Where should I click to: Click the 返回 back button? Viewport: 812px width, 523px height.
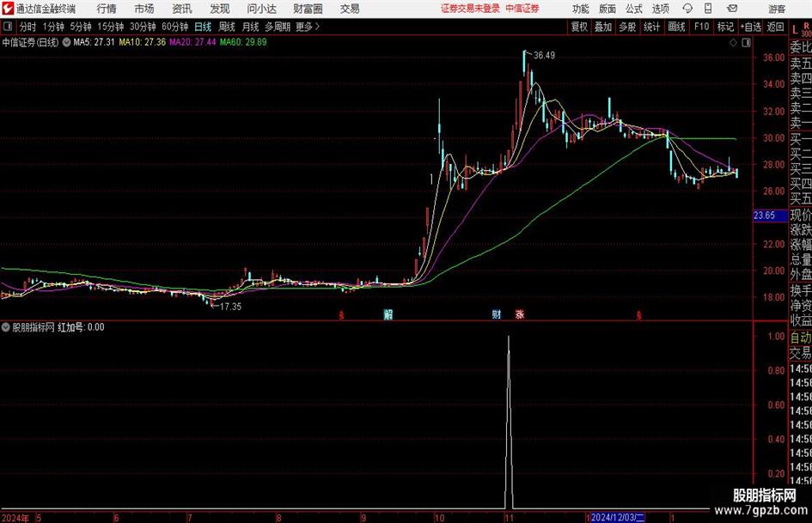pos(775,27)
